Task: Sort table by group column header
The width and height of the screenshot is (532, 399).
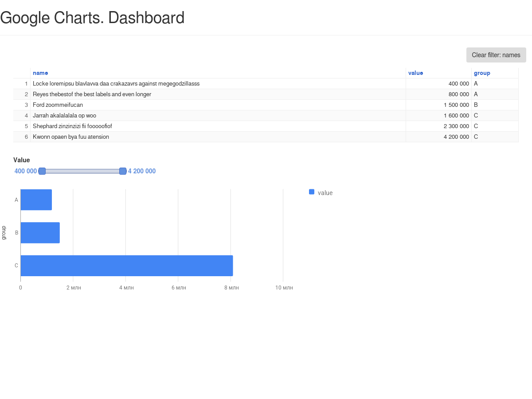Action: pyautogui.click(x=482, y=73)
